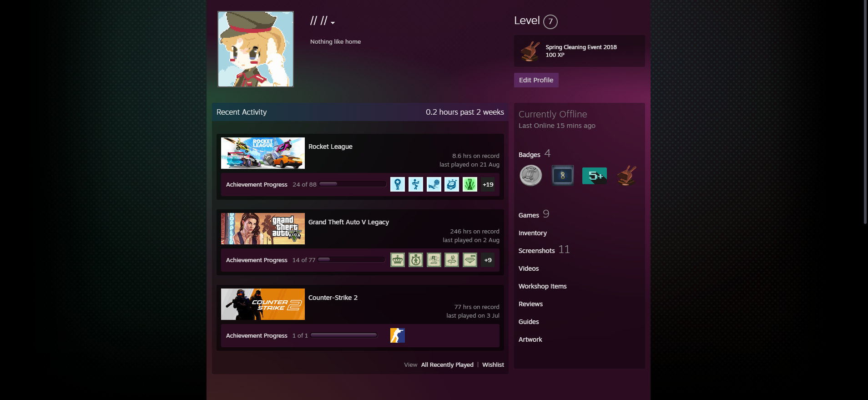The height and width of the screenshot is (400, 868).
Task: Click the number 8 years badge icon
Action: [x=563, y=176]
